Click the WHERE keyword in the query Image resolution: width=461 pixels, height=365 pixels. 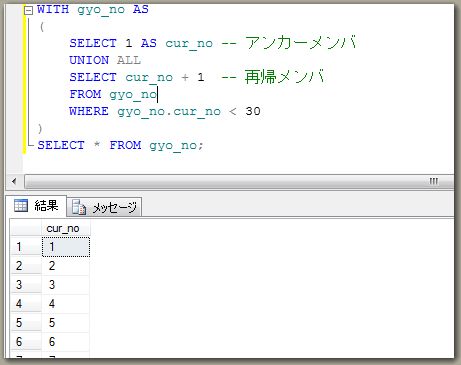[89, 111]
